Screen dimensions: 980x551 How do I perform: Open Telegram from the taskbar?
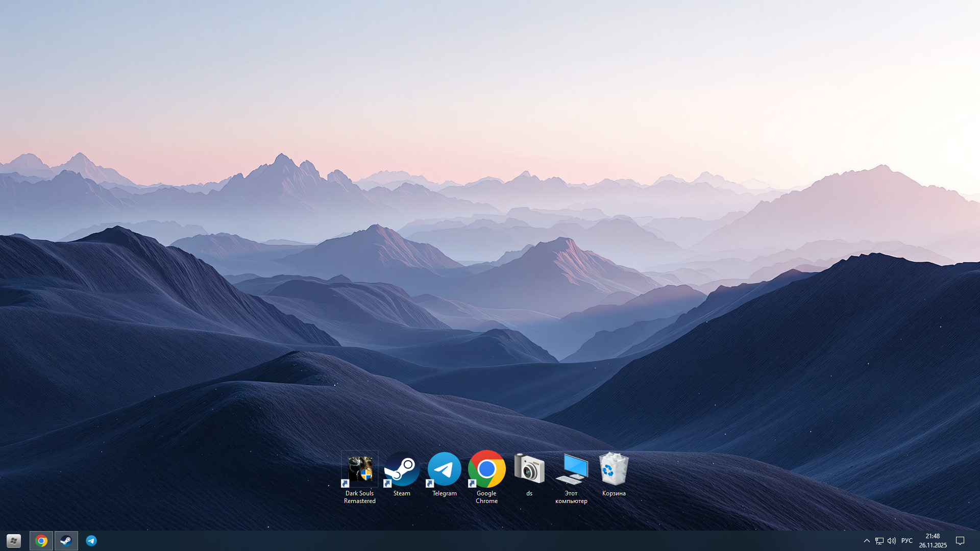(x=91, y=541)
